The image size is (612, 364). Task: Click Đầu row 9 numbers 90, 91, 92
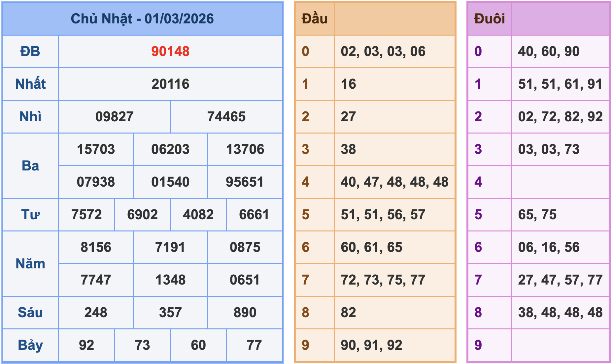(370, 345)
